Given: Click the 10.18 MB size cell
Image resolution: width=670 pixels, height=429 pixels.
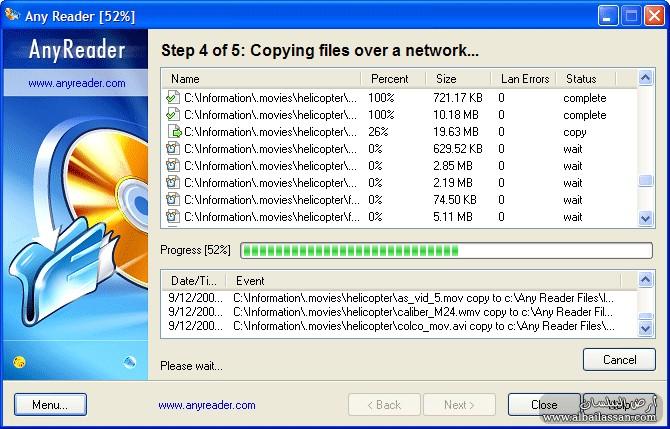Looking at the screenshot, I should tap(456, 115).
